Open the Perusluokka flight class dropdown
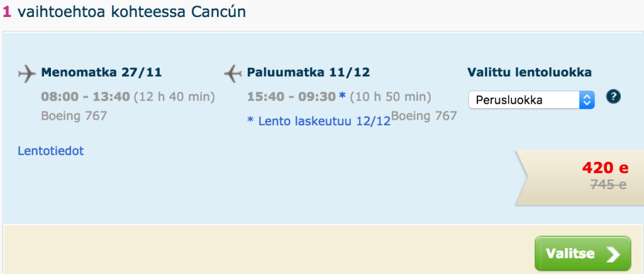Viewport: 644px width, 274px height. 531,100
